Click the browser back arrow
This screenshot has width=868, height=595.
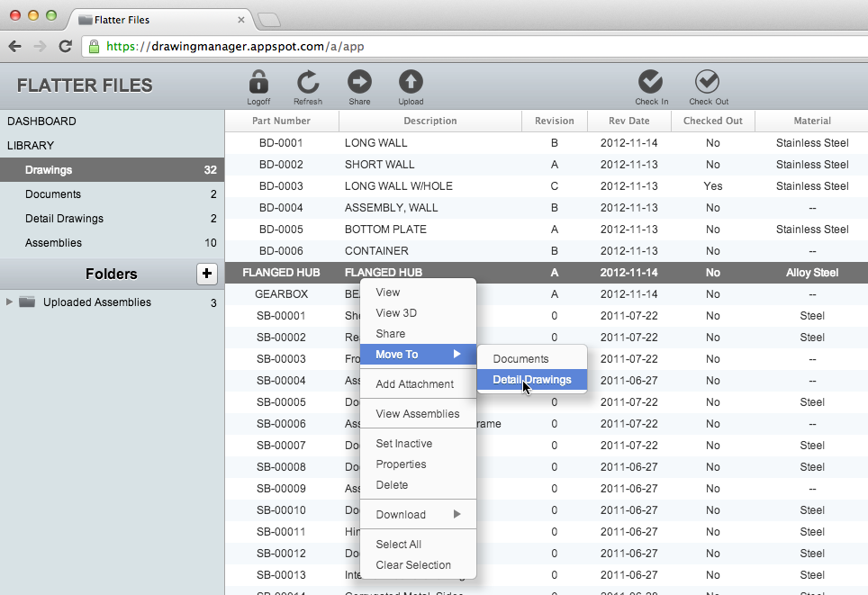tap(15, 47)
